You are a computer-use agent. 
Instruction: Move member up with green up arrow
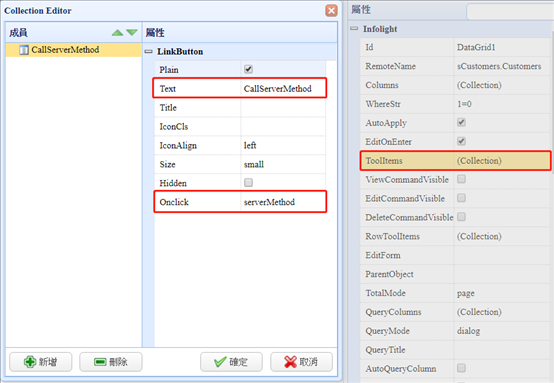117,33
